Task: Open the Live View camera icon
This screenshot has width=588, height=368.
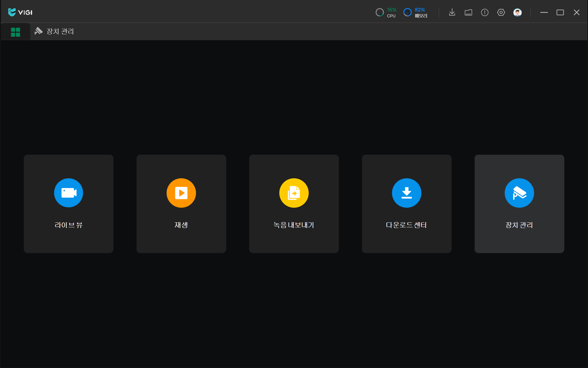Action: coord(69,193)
